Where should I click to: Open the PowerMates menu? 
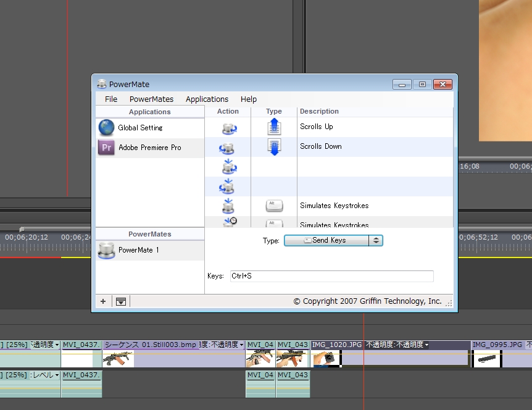pos(151,99)
